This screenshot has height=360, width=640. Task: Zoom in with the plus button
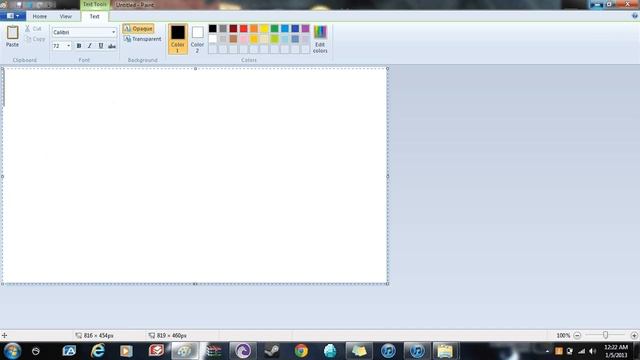[634, 336]
